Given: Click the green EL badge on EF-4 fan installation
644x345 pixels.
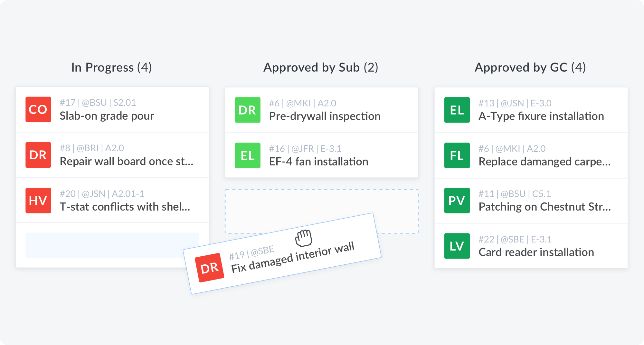Looking at the screenshot, I should point(248,155).
